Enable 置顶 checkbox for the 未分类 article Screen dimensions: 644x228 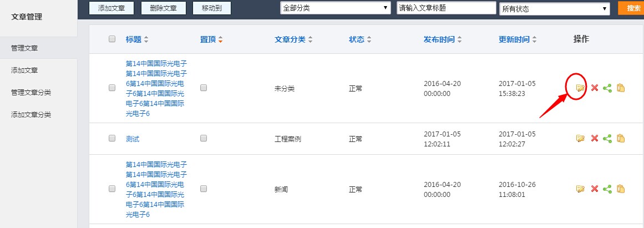tap(204, 88)
